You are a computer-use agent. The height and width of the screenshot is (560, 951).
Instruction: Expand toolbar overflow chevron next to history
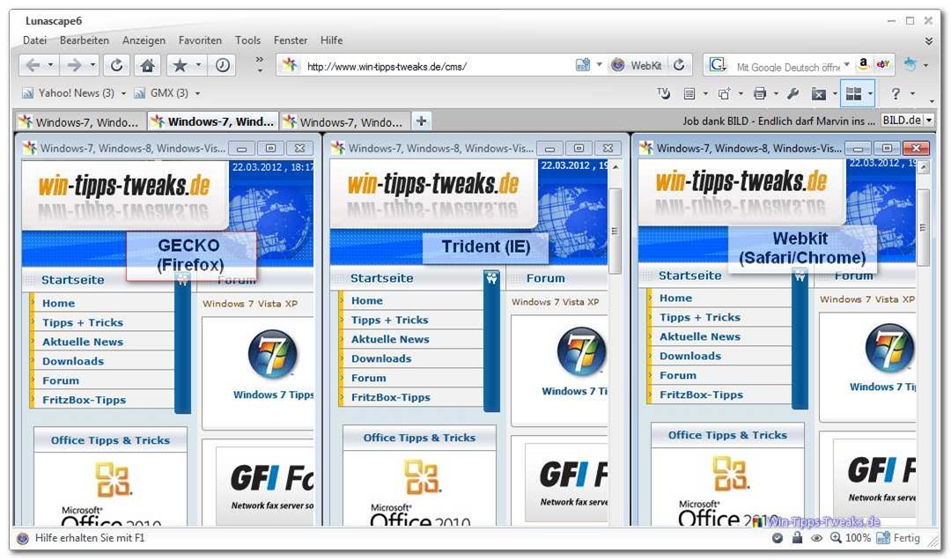pos(260,64)
